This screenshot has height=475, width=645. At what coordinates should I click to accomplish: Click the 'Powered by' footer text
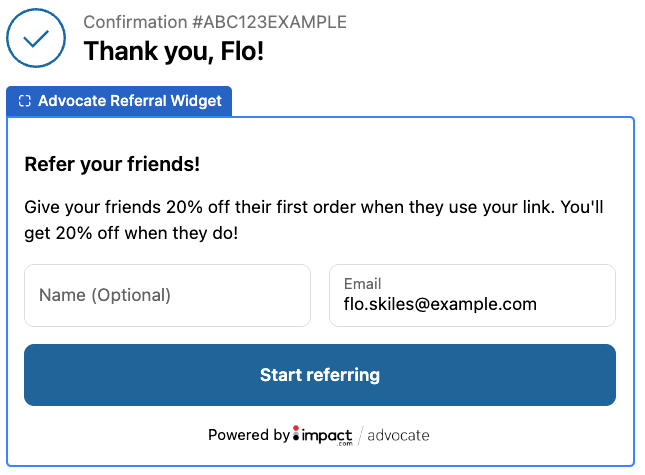tap(249, 435)
